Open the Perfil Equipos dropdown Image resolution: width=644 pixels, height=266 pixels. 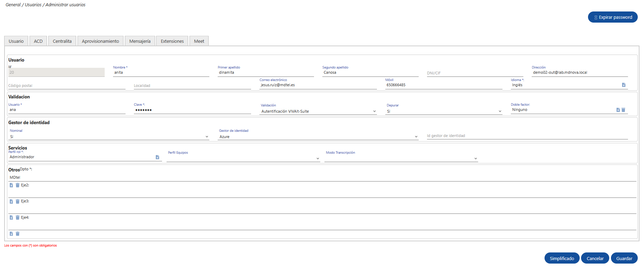243,158
